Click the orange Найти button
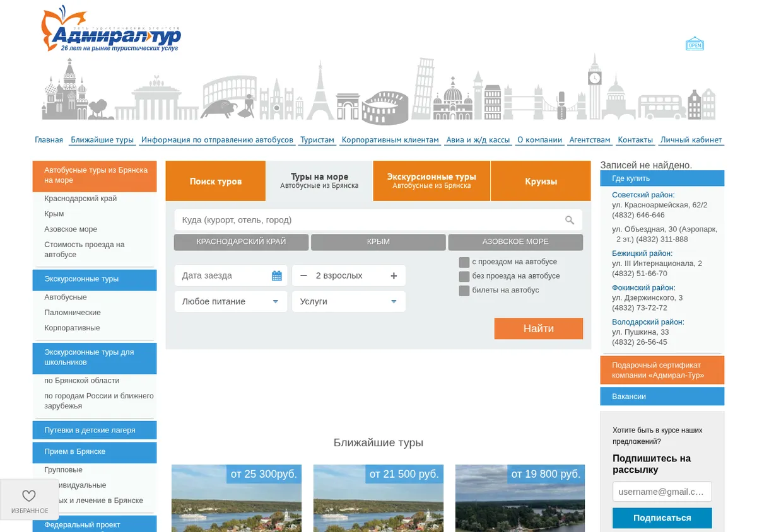This screenshot has width=757, height=532. [539, 328]
